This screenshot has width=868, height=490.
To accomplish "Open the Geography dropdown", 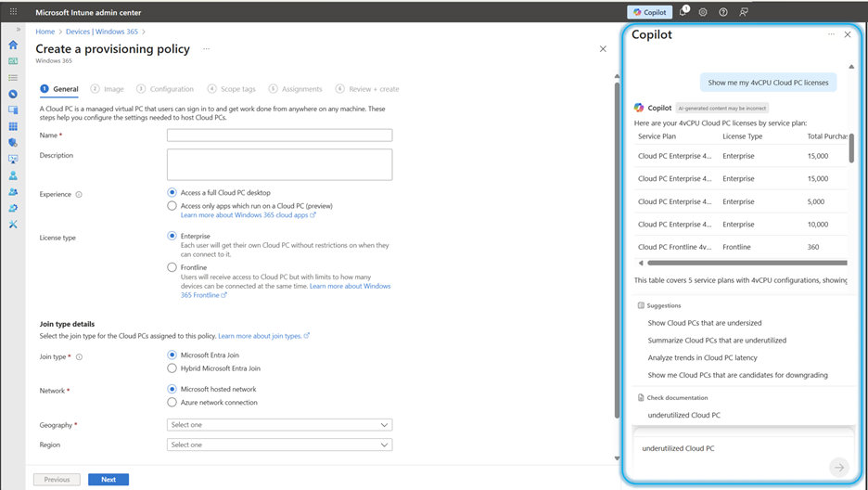I will coord(279,425).
